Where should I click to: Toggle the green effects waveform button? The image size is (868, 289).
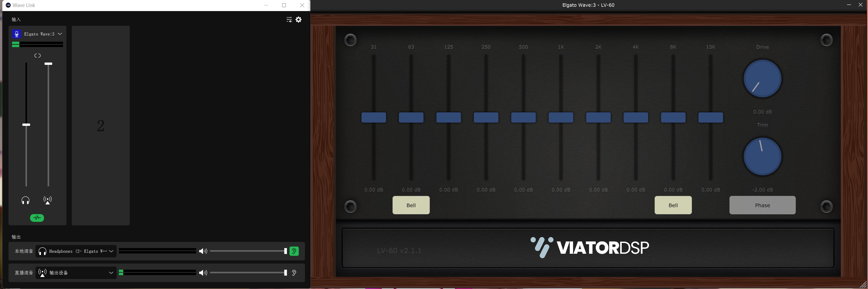point(37,218)
